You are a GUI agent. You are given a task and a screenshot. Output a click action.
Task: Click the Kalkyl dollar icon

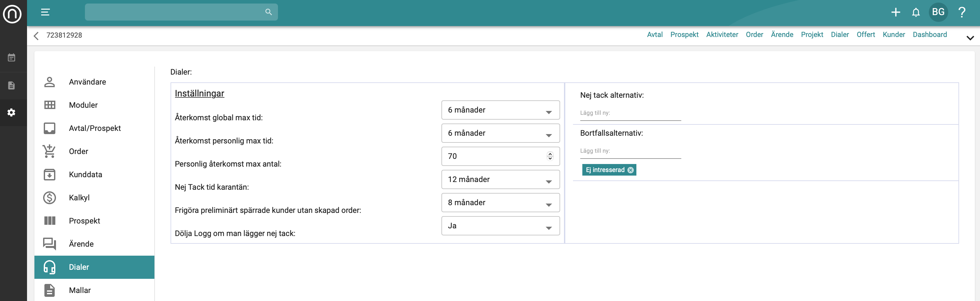click(x=50, y=198)
